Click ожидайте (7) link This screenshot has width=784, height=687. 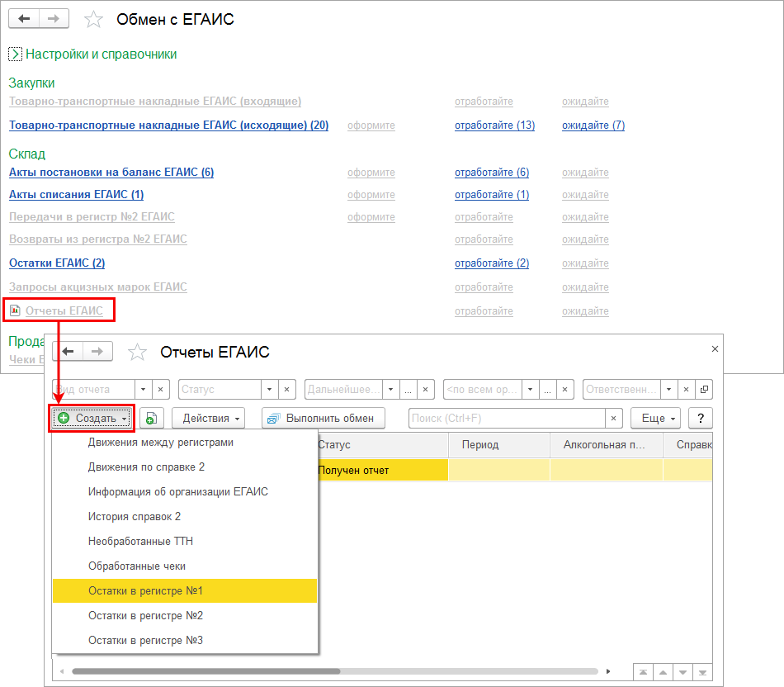(x=593, y=125)
